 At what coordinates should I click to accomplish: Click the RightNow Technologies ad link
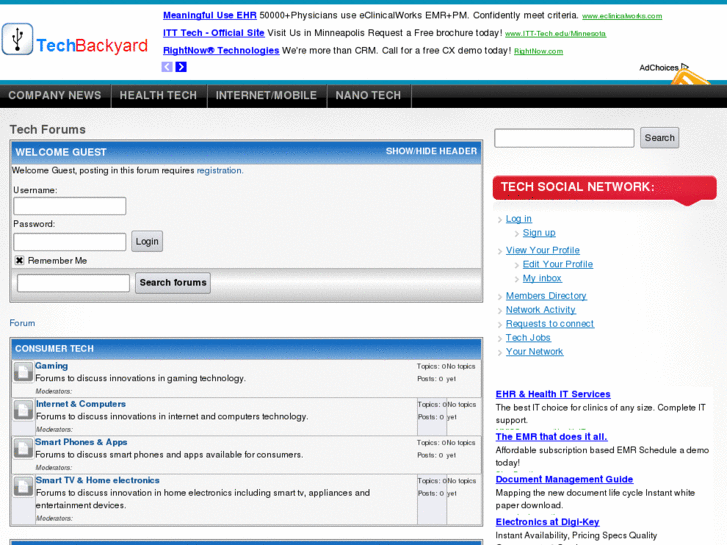(x=221, y=51)
